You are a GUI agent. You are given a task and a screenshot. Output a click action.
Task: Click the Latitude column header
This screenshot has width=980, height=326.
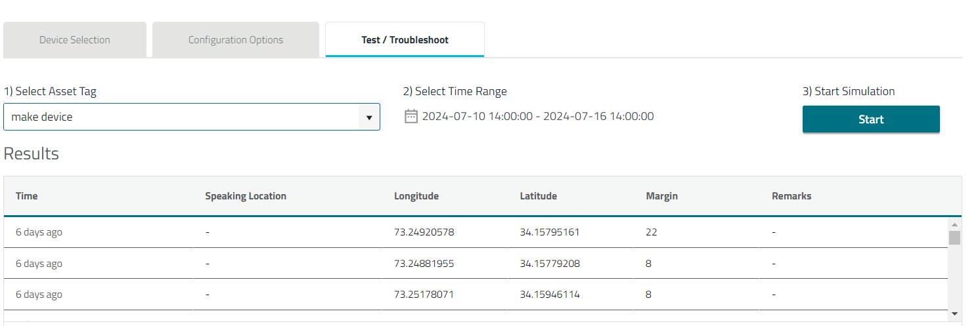539,196
